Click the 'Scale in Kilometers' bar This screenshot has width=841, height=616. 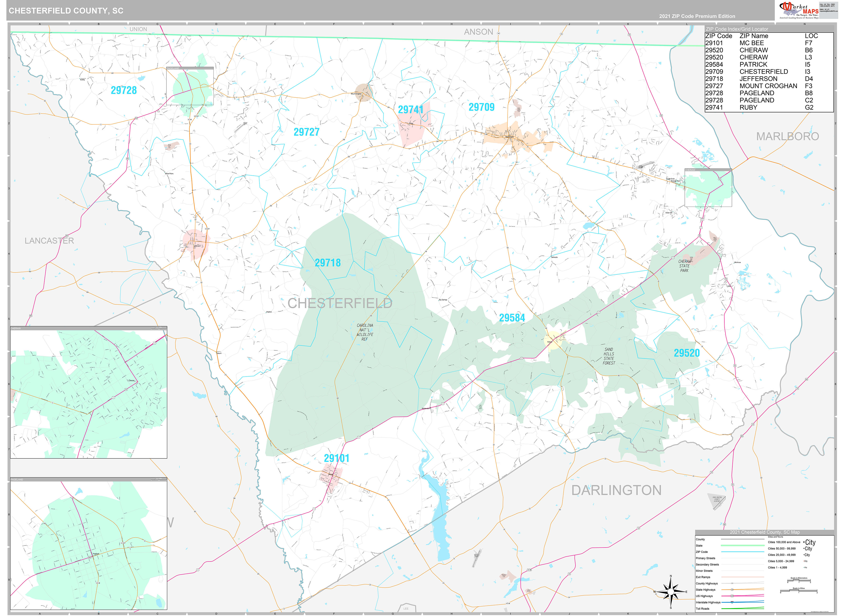coord(799,580)
